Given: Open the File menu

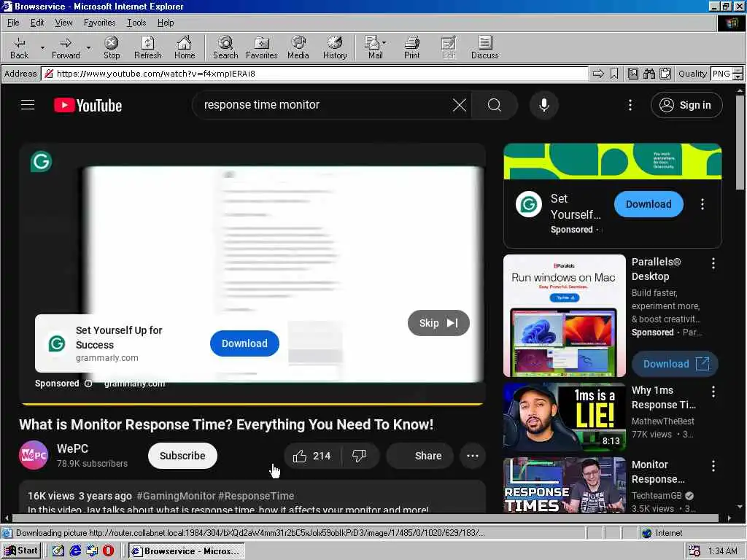Looking at the screenshot, I should click(x=13, y=23).
